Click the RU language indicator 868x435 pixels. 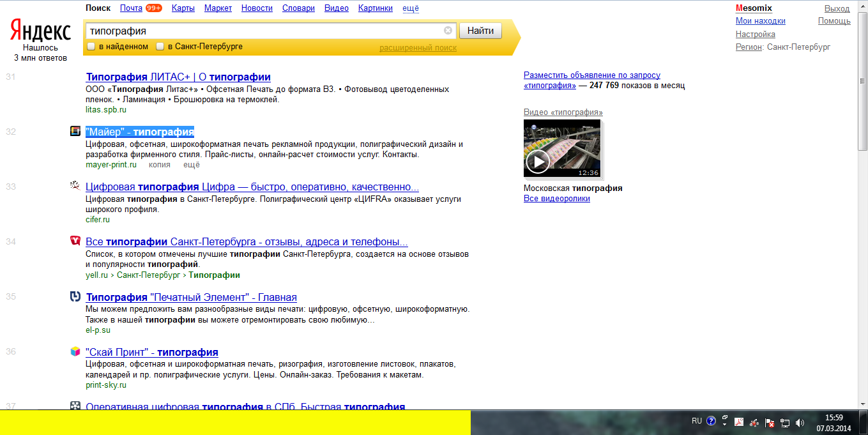[697, 421]
